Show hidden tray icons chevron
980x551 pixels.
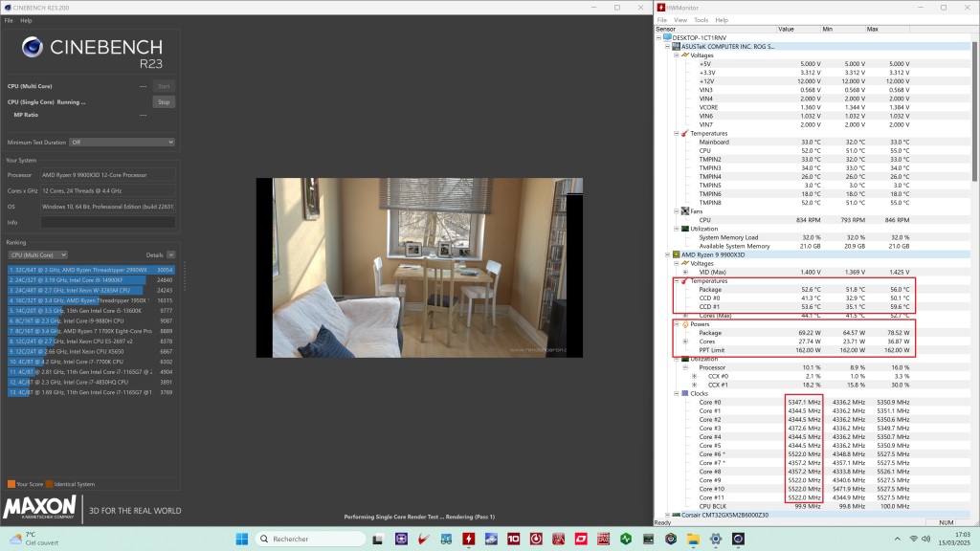tap(898, 539)
